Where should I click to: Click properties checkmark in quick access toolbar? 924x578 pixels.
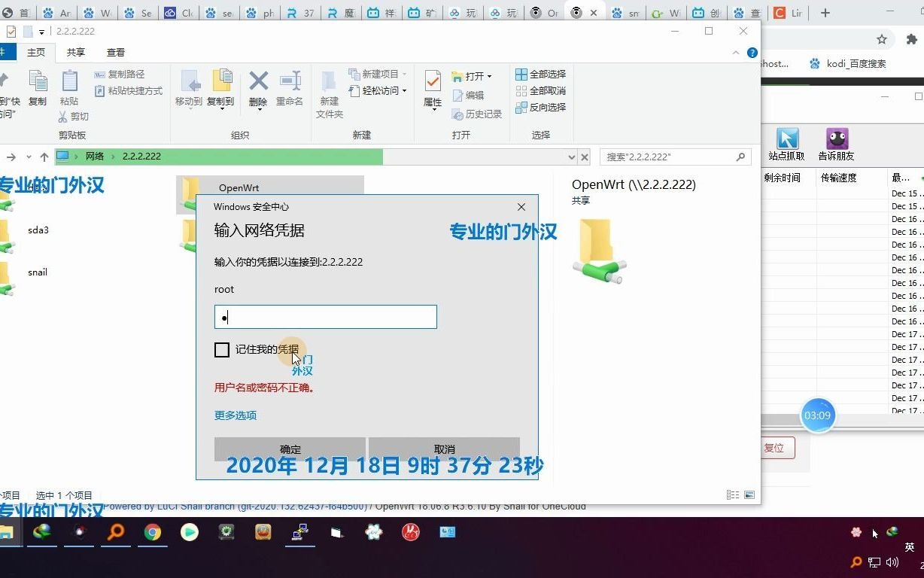click(x=11, y=32)
